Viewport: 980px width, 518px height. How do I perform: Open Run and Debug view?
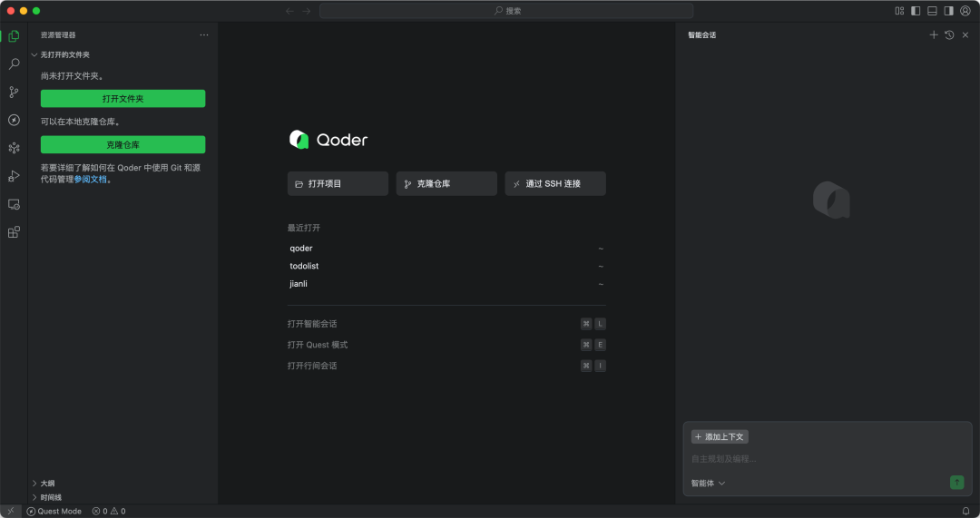point(14,176)
